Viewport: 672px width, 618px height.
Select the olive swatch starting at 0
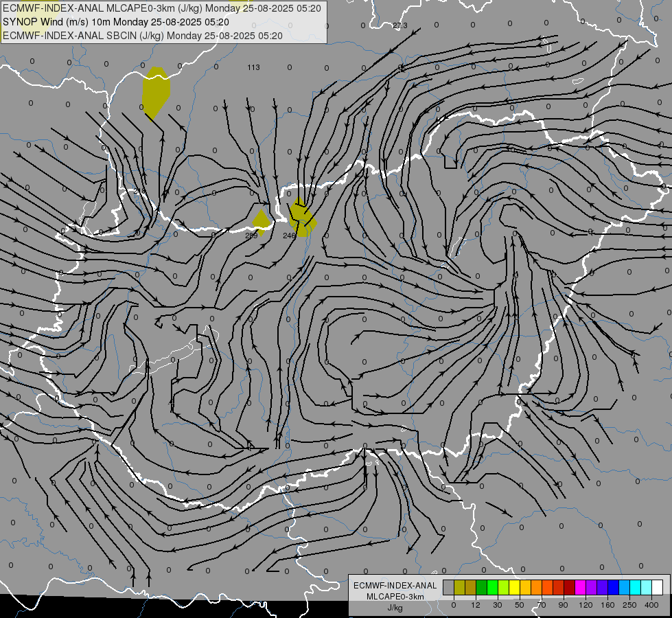click(x=459, y=587)
